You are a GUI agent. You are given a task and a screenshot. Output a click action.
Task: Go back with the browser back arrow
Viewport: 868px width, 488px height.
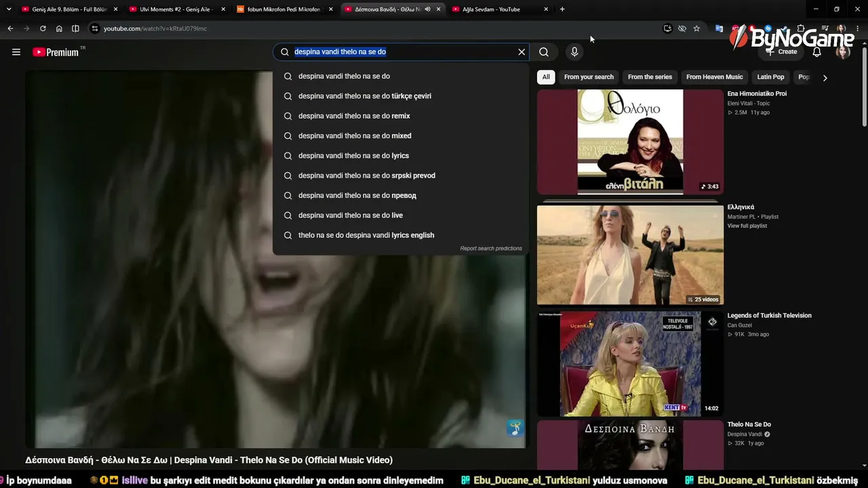(10, 28)
